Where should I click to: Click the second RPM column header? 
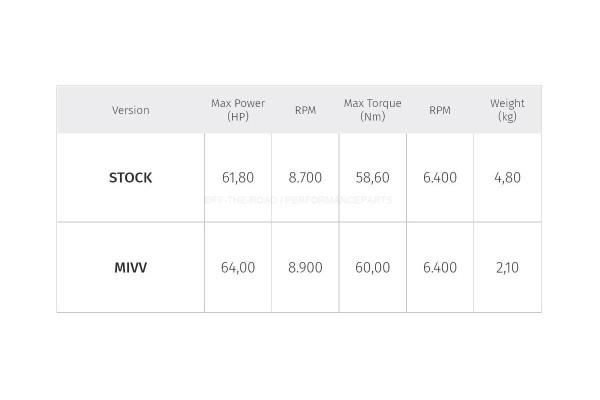[x=440, y=110]
